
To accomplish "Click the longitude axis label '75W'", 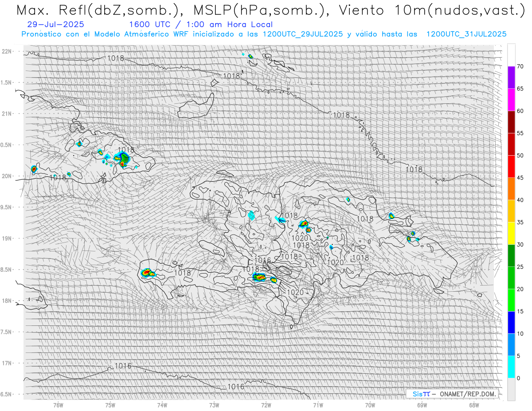I will pos(110,405).
